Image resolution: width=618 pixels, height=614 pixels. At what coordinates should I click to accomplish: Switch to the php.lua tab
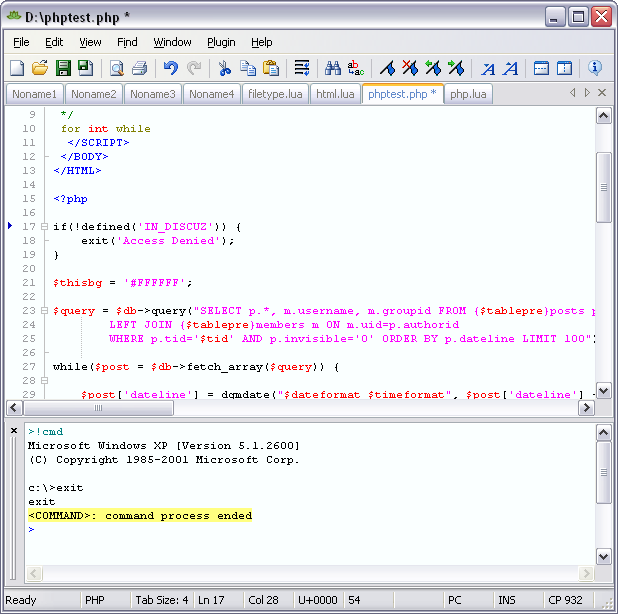[x=468, y=94]
